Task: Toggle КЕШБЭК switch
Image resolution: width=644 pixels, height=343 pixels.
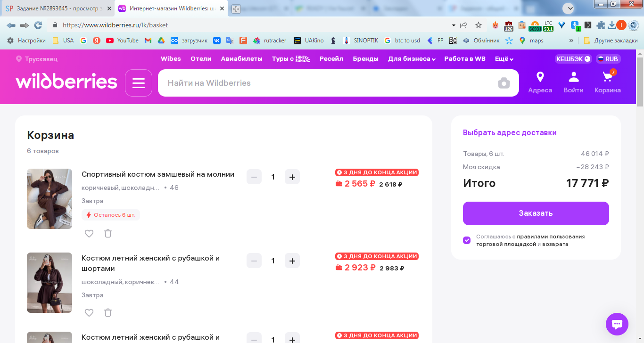Action: click(573, 59)
